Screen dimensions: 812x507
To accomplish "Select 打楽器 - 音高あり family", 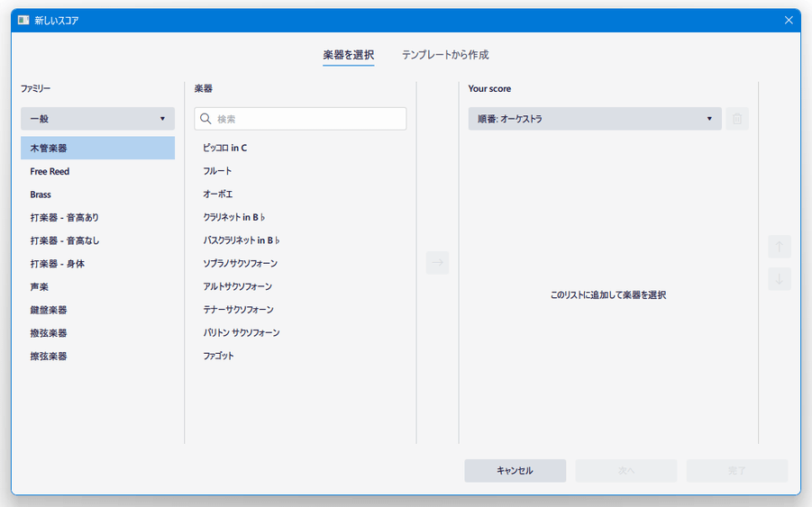I will coord(98,218).
